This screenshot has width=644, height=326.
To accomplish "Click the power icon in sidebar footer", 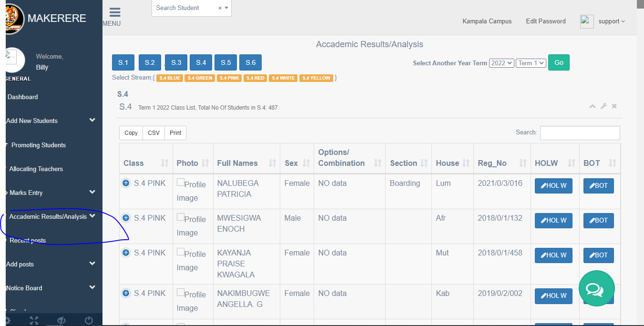I will coord(89,320).
